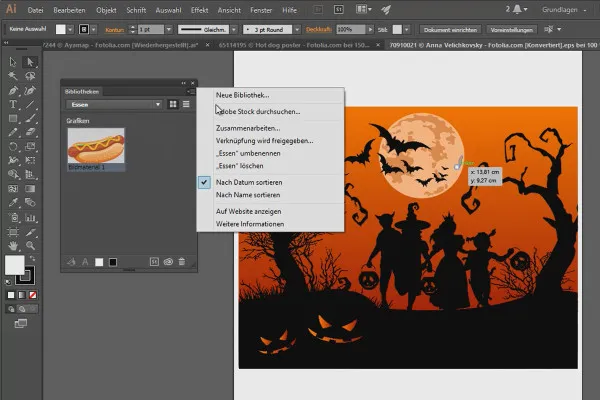Image resolution: width=600 pixels, height=400 pixels.
Task: Click Voreinstellungen button
Action: coord(512,29)
